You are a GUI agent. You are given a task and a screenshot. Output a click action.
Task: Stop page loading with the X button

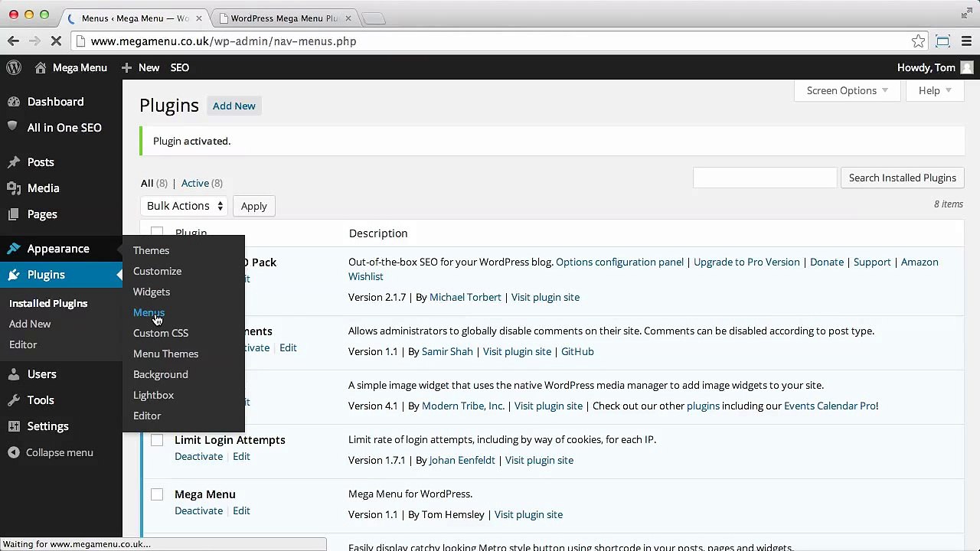[56, 41]
